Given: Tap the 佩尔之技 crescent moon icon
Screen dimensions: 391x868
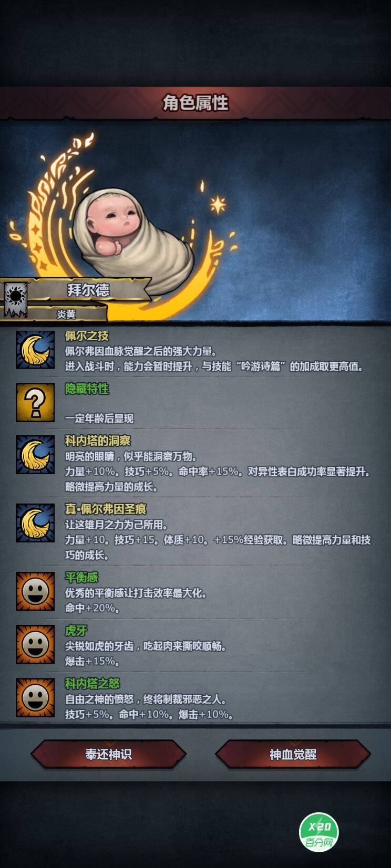Looking at the screenshot, I should point(35,350).
